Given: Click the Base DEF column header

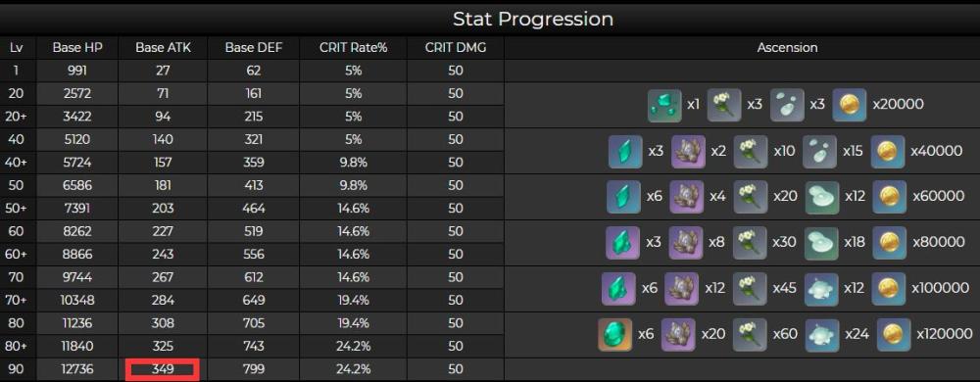Looking at the screenshot, I should [x=254, y=48].
